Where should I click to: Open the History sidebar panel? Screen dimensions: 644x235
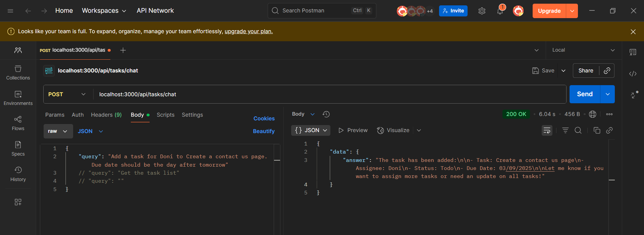point(18,174)
